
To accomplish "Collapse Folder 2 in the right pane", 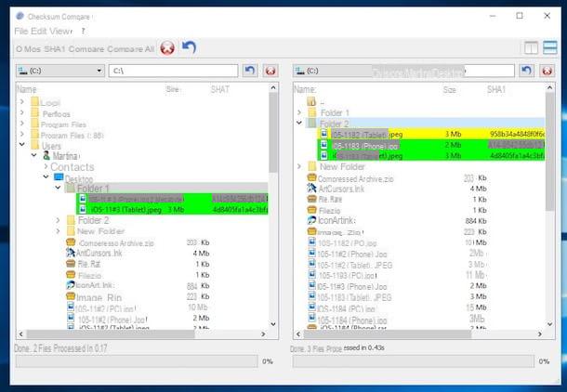I will point(299,124).
